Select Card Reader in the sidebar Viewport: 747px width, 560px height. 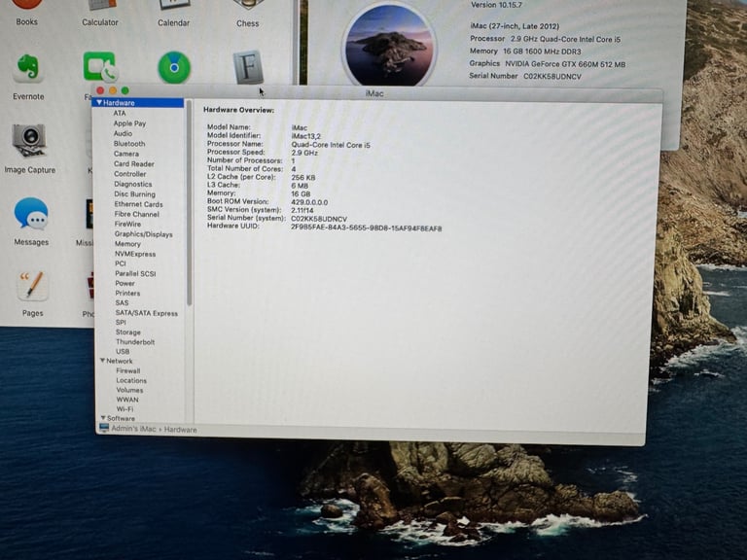tap(134, 163)
